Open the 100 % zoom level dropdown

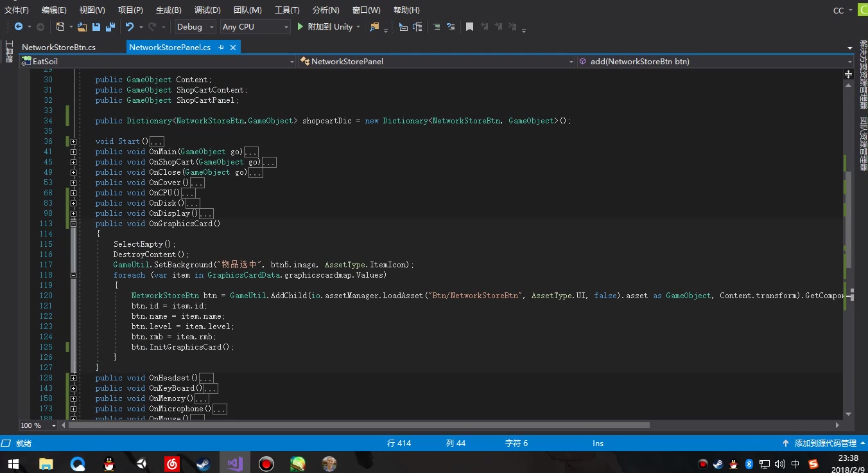[53, 425]
